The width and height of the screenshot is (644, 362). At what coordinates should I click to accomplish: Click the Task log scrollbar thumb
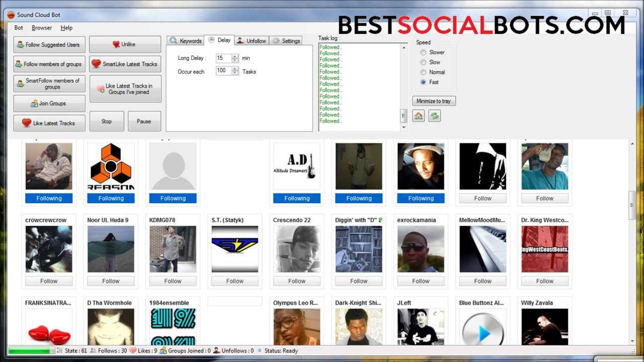(x=403, y=116)
